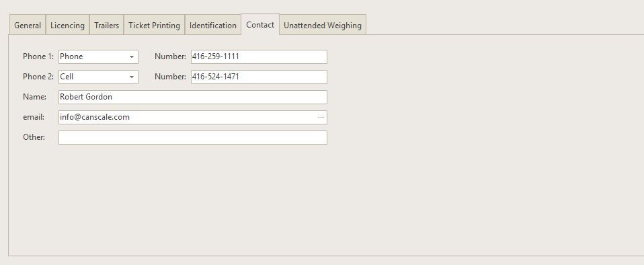This screenshot has height=265, width=644.
Task: Open the Phone 1 combo box showing Phone
Action: [x=98, y=56]
